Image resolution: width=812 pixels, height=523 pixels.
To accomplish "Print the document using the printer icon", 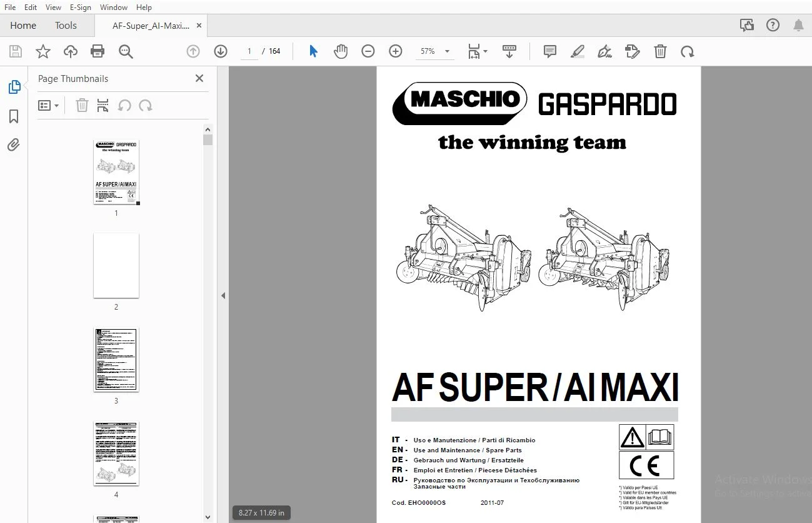I will pos(98,51).
